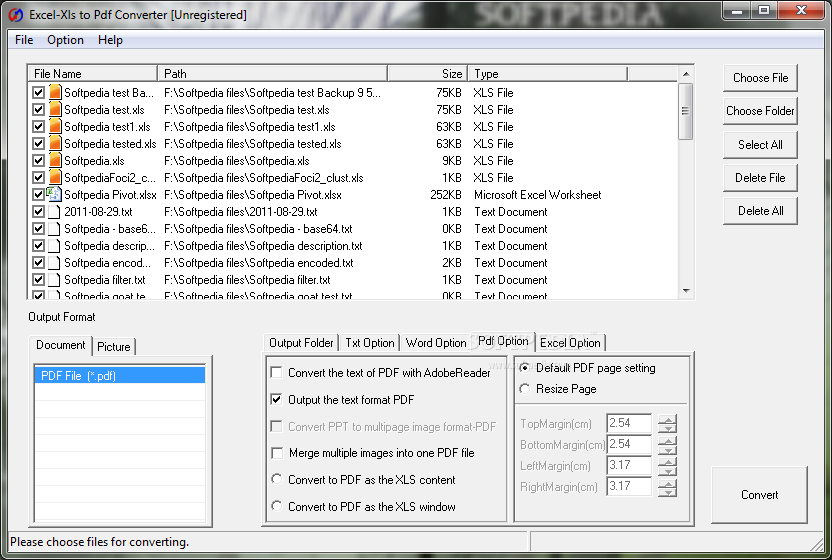Open the Help menu
This screenshot has width=832, height=560.
(x=110, y=40)
